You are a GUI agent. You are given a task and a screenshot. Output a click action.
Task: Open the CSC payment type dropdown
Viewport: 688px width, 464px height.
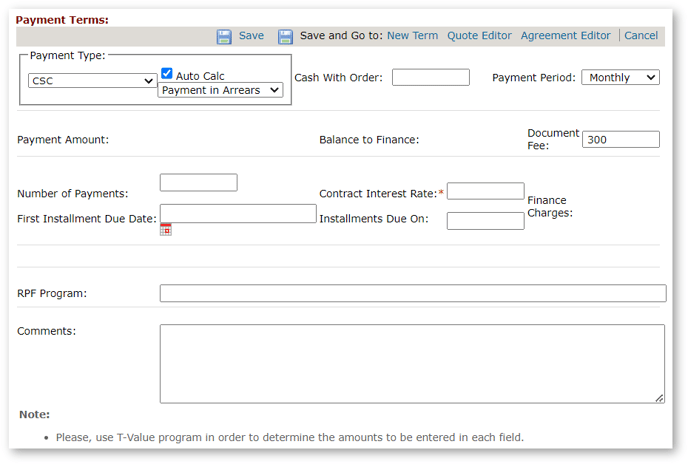[92, 81]
